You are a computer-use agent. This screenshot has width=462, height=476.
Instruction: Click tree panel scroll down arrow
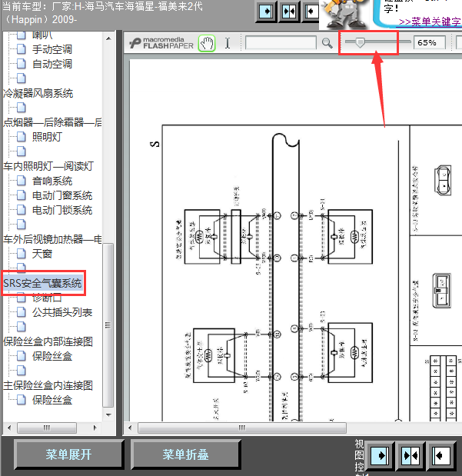108,414
